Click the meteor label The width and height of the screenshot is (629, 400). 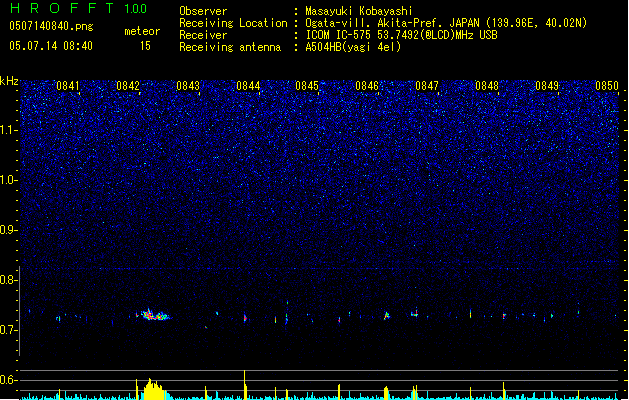(142, 31)
